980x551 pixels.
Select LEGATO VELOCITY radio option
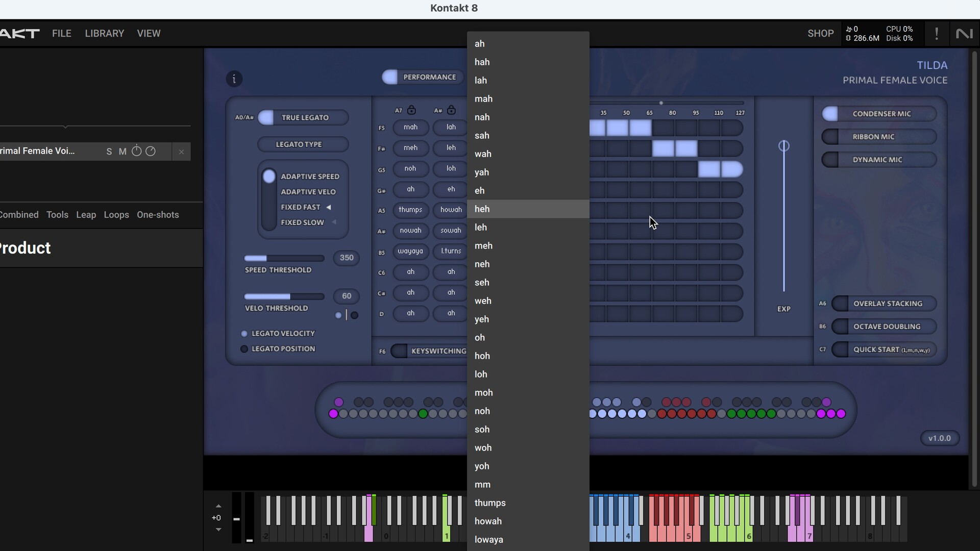coord(244,334)
